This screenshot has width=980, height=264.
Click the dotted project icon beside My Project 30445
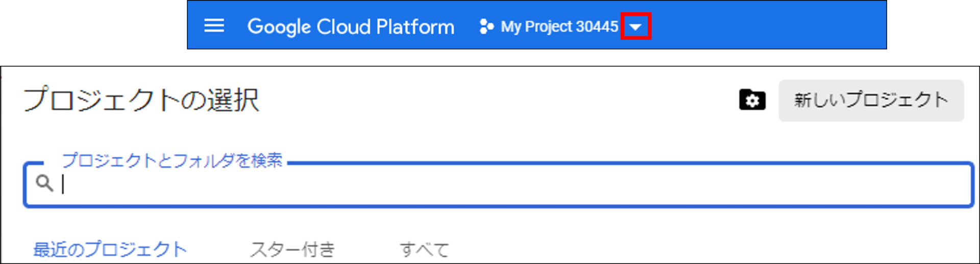point(486,27)
